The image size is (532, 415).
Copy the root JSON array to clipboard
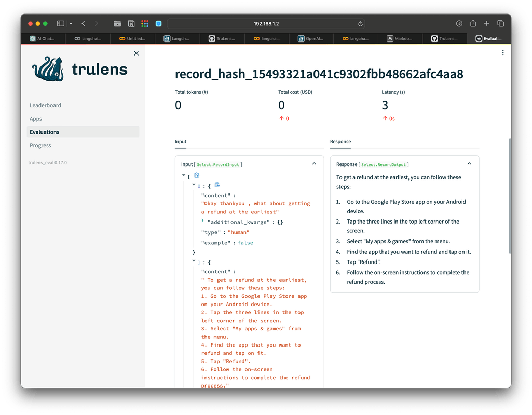pyautogui.click(x=197, y=176)
